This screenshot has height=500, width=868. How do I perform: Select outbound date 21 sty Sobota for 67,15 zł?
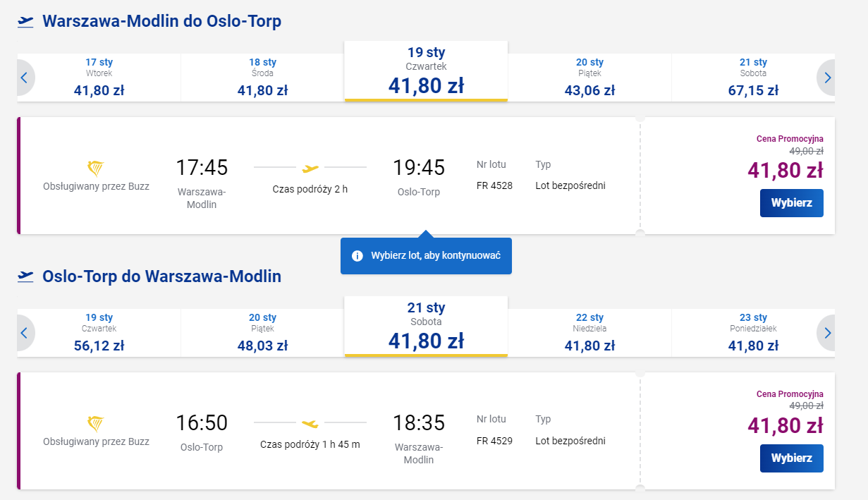(753, 78)
